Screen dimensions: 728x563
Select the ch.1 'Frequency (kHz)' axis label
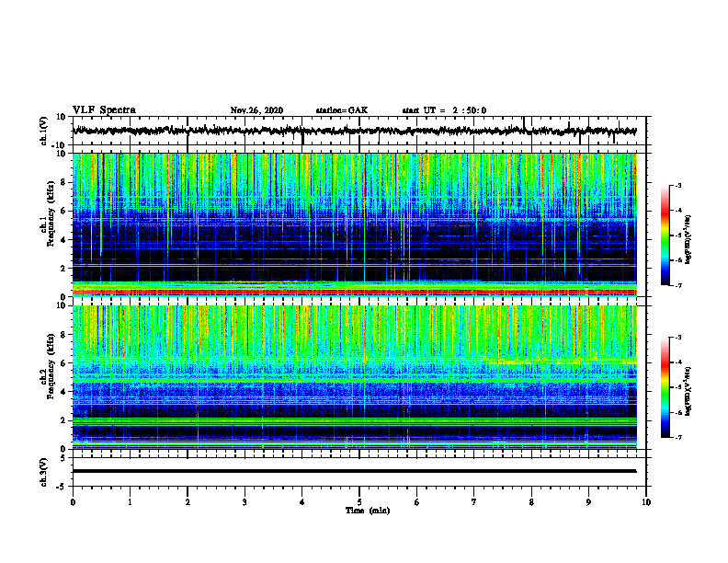[x=51, y=213]
